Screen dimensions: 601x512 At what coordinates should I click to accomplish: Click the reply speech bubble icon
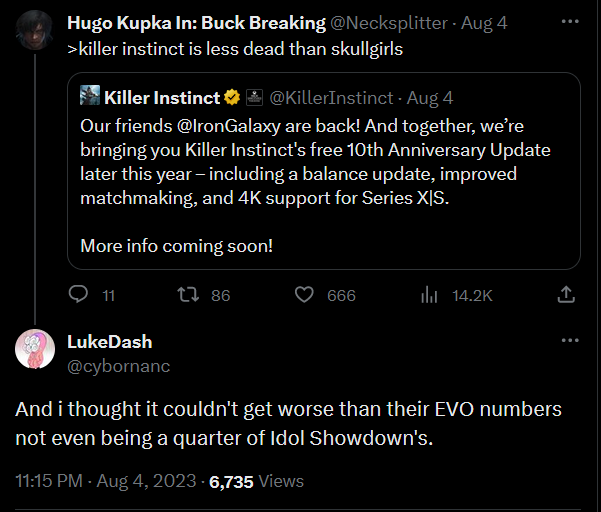tap(79, 294)
